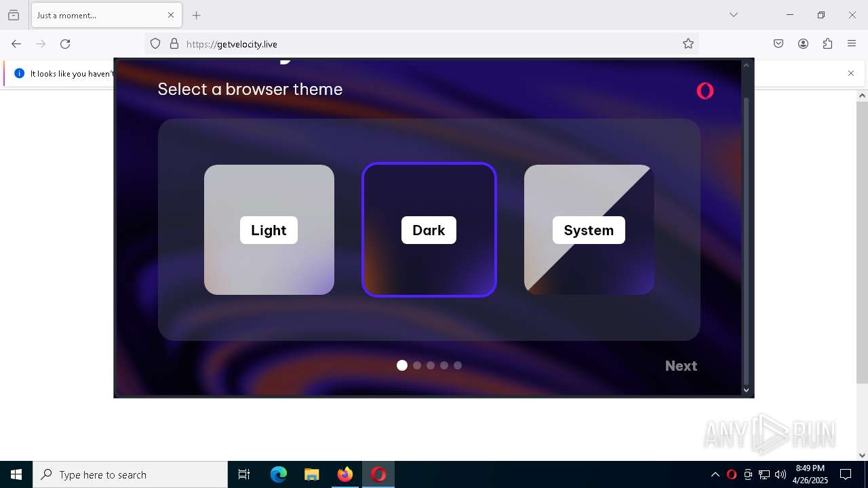Viewport: 868px width, 488px height.
Task: Open volume control in tray
Action: point(781,474)
